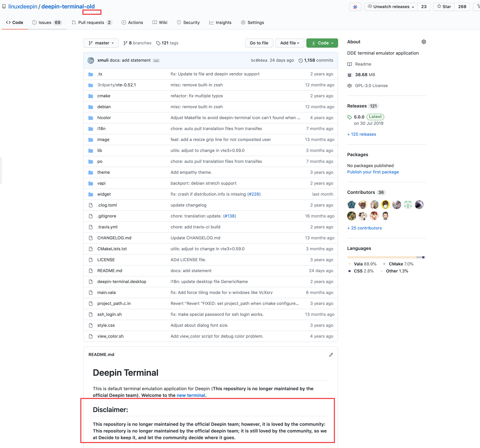This screenshot has width=480, height=448.
Task: Open the Add file dropdown
Action: tap(289, 43)
